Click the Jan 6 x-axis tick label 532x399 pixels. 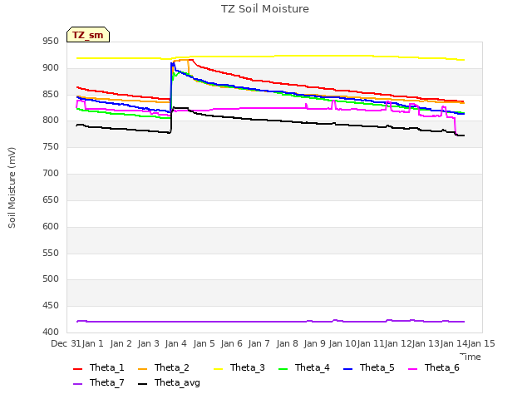point(231,343)
